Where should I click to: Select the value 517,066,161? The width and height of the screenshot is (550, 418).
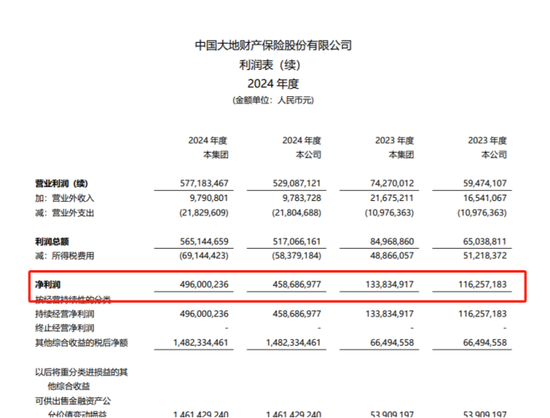click(297, 241)
